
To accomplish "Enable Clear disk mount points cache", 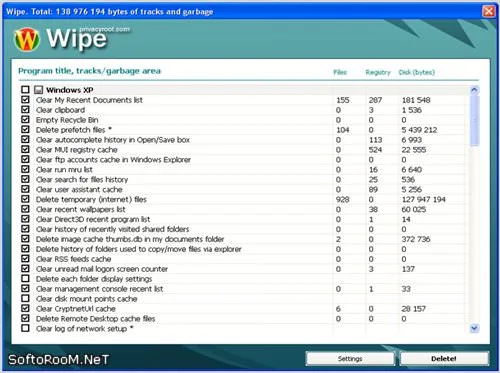I will tap(25, 299).
